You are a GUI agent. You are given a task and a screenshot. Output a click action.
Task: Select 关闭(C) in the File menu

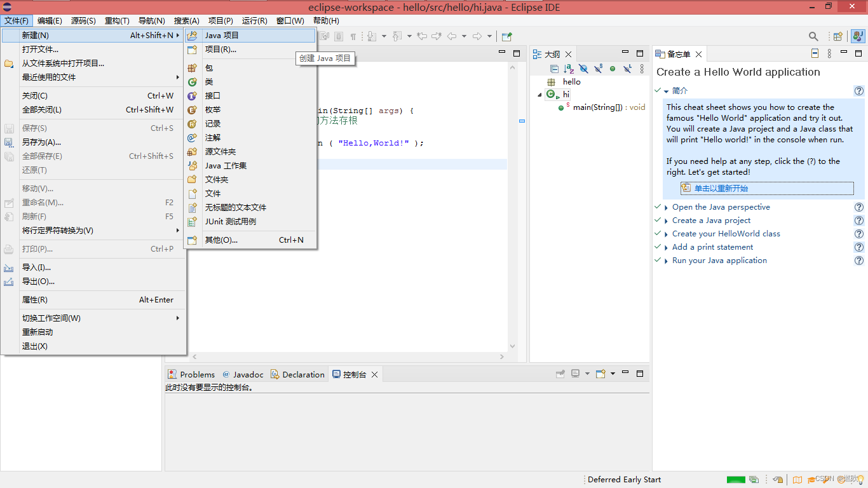click(93, 96)
